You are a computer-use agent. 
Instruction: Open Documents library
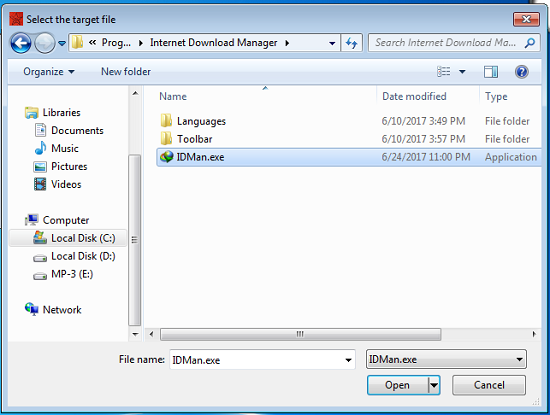(x=77, y=130)
